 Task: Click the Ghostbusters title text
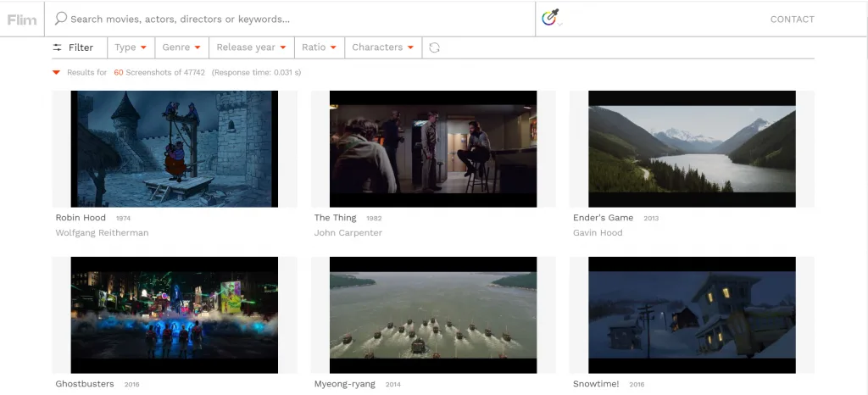[x=85, y=383]
